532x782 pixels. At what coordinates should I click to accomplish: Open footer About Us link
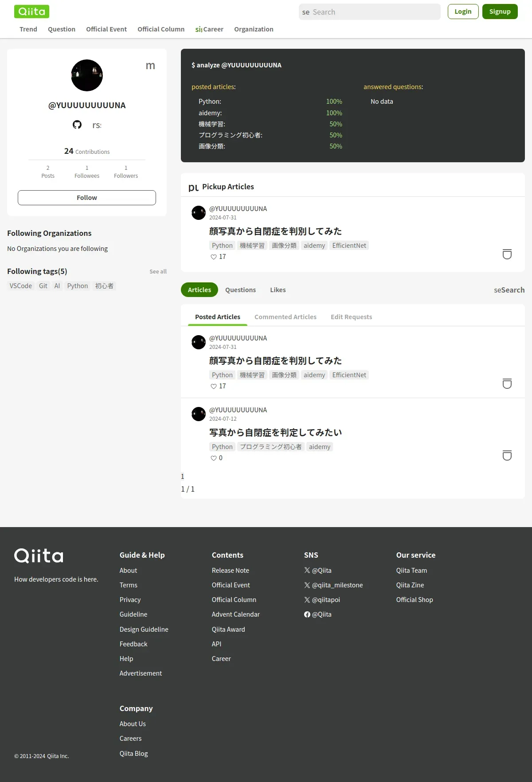pyautogui.click(x=133, y=724)
